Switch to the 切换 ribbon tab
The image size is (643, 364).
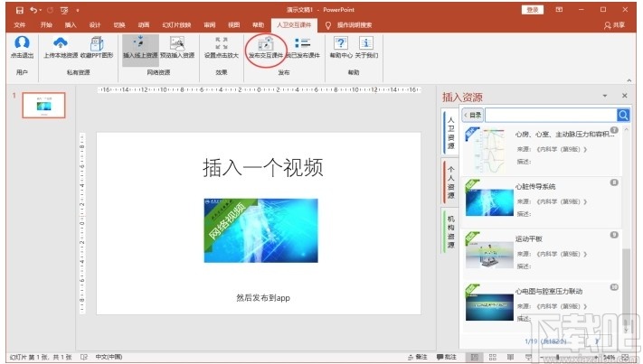pos(119,25)
